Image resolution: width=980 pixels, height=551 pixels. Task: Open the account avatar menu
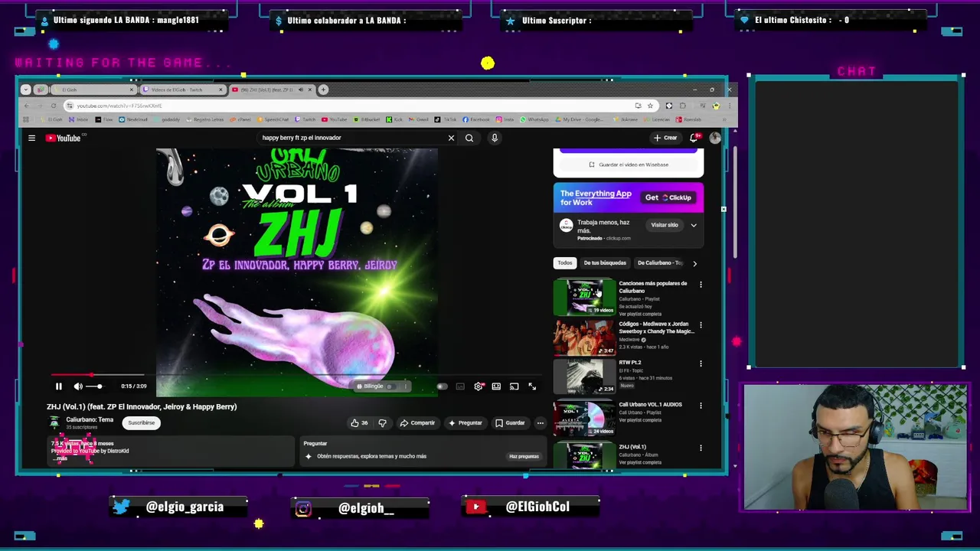[715, 138]
